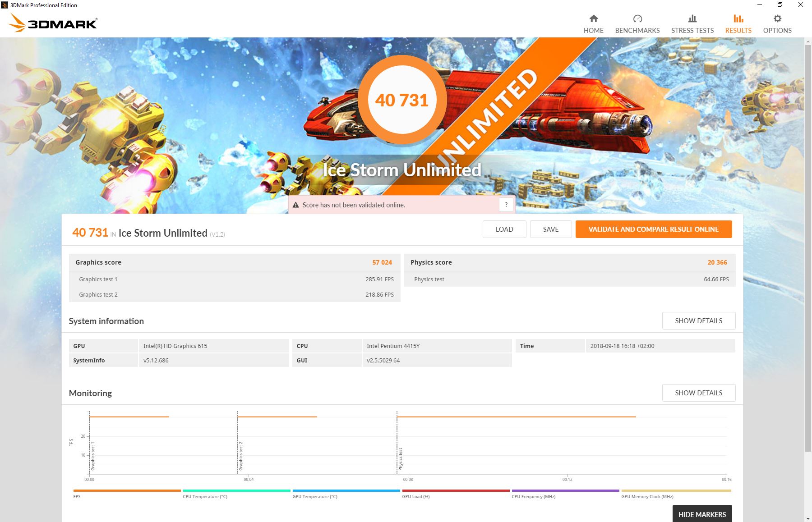Click the warning triangle icon in validation notice
The height and width of the screenshot is (522, 812).
coord(296,205)
